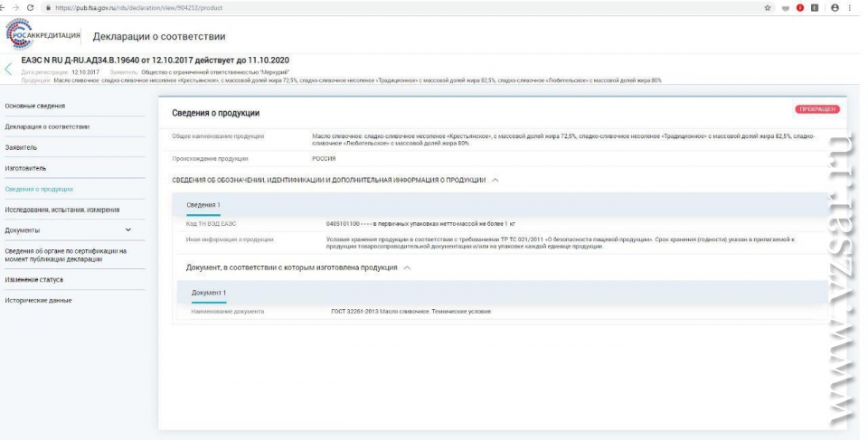Go back using the blue chevron arrow

9,69
